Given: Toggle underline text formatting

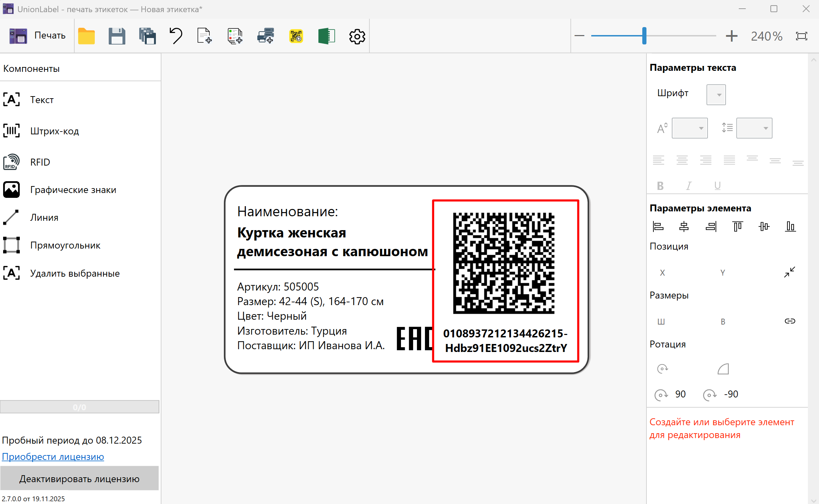Looking at the screenshot, I should click(x=717, y=186).
